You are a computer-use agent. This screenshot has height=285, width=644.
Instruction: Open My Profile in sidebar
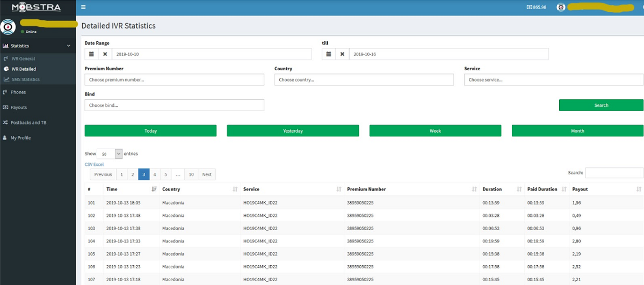tap(20, 138)
